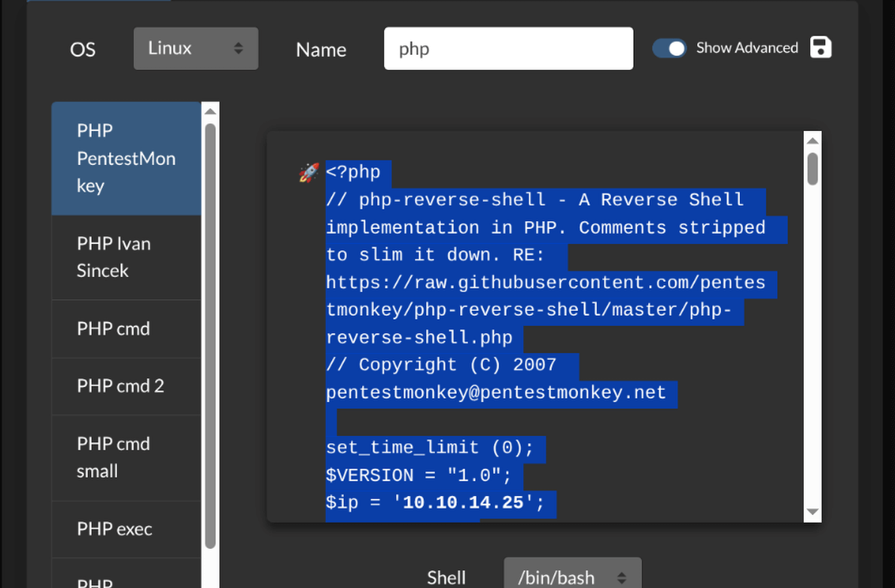Click the rocket icon beside the code
This screenshot has width=895, height=588.
tap(309, 172)
